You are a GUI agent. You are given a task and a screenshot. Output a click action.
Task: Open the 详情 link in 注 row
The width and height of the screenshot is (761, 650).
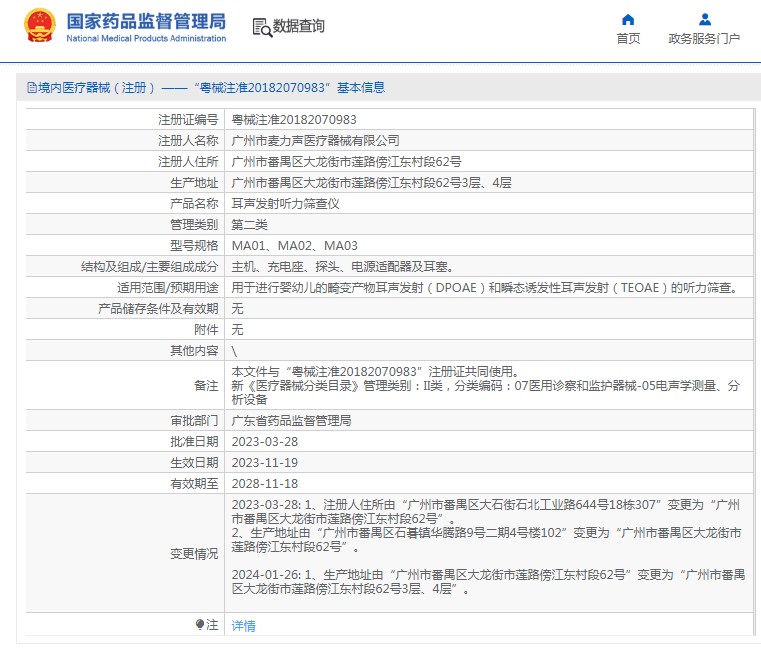click(x=243, y=626)
